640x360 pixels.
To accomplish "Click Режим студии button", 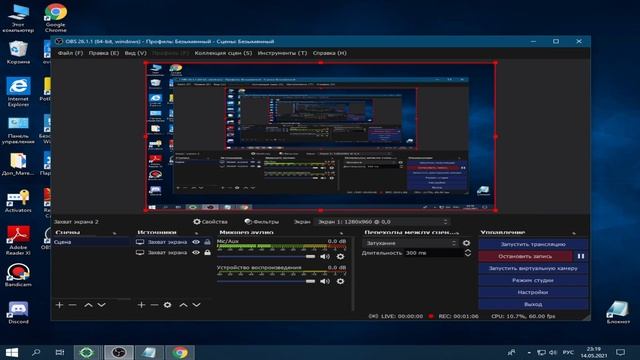I will [x=533, y=280].
